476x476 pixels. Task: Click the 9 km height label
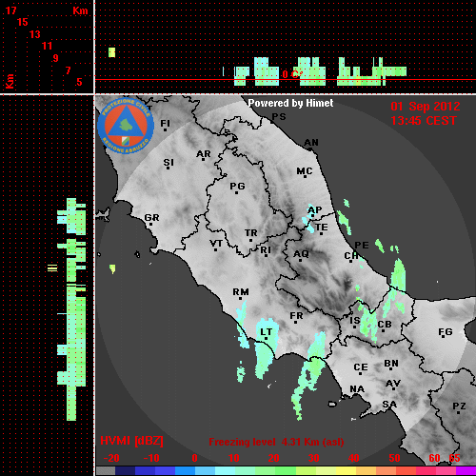56,58
